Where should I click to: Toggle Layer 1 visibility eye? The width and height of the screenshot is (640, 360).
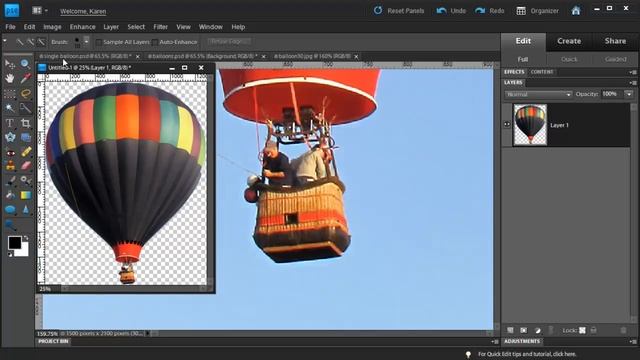[x=507, y=124]
